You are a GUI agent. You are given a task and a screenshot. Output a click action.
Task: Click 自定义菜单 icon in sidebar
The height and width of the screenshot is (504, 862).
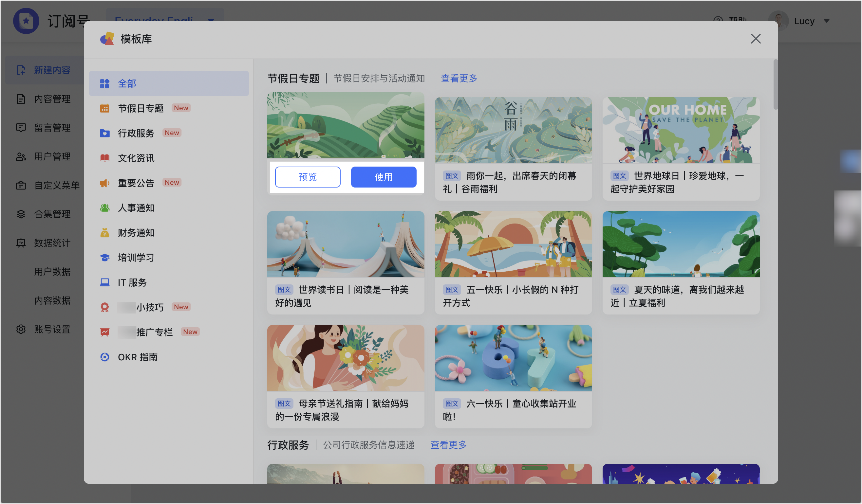coord(21,185)
